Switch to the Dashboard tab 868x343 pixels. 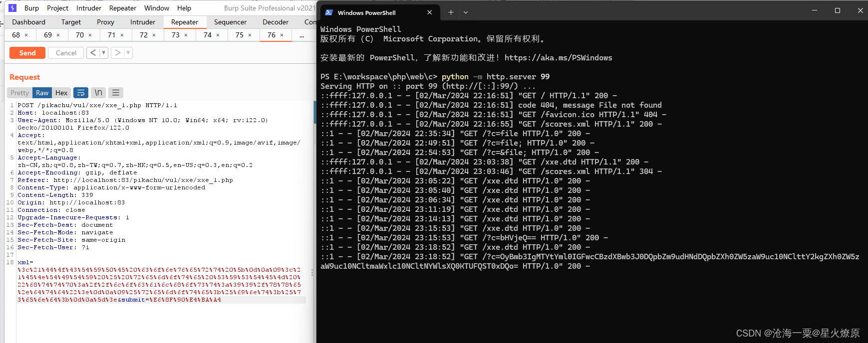(x=28, y=22)
